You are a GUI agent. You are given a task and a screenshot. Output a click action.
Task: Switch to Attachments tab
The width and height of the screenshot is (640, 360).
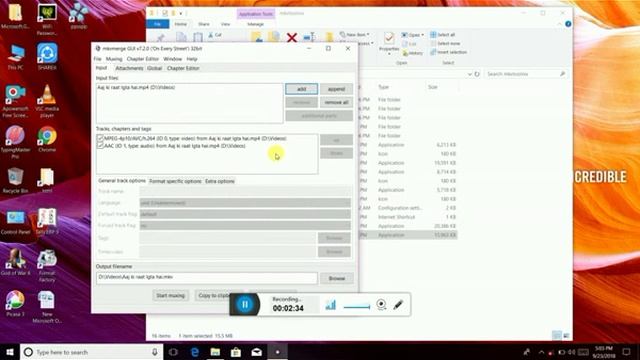[x=129, y=68]
